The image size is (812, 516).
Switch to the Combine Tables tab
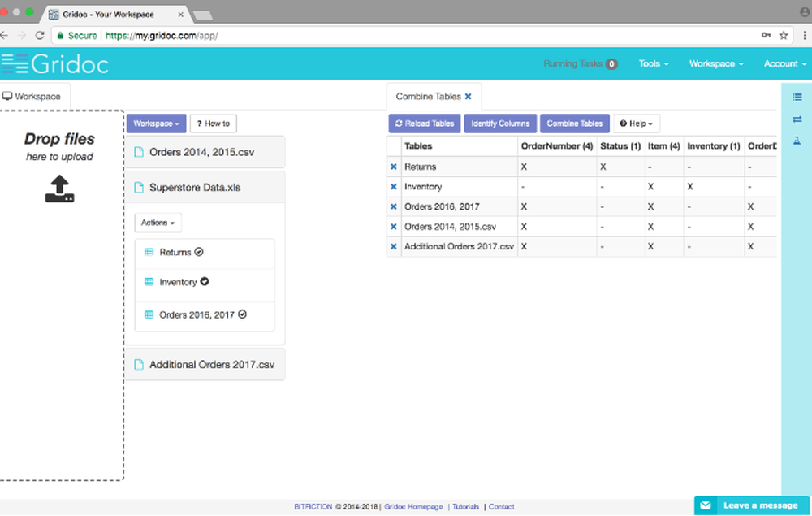point(428,96)
